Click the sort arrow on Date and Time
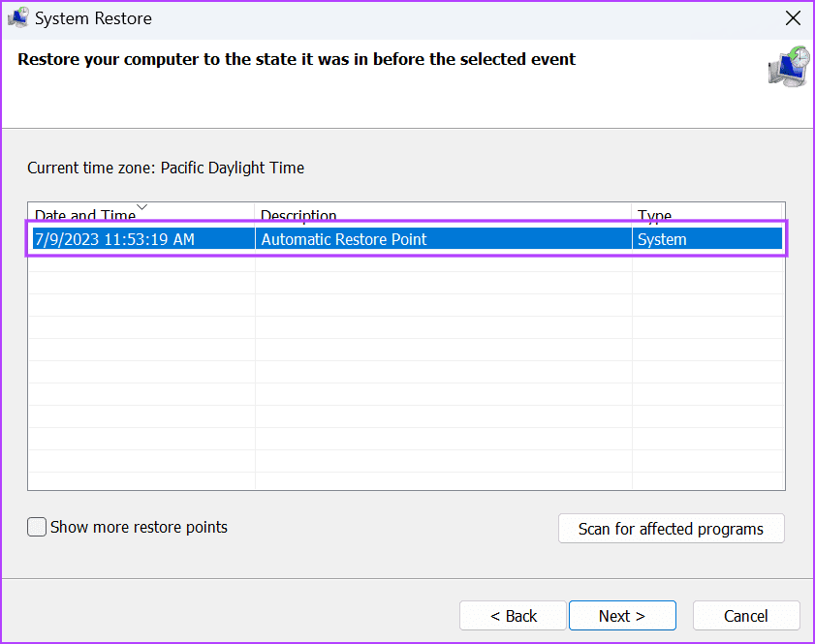The height and width of the screenshot is (644, 815). tap(141, 206)
